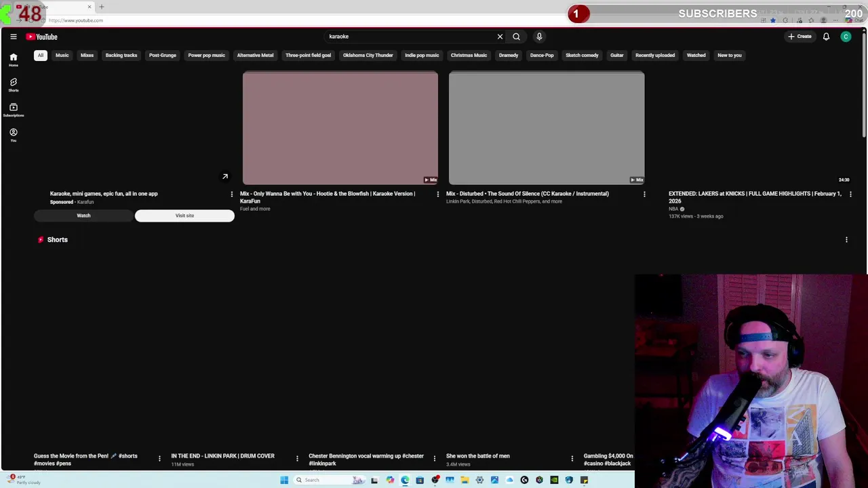
Task: Click the YouTube logo
Action: (x=42, y=37)
